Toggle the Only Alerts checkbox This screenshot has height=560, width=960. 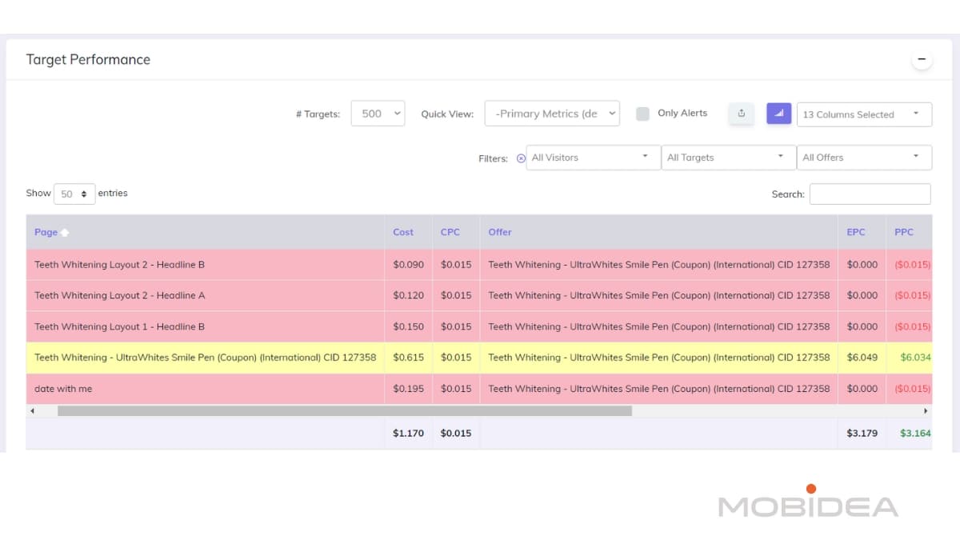coord(642,114)
